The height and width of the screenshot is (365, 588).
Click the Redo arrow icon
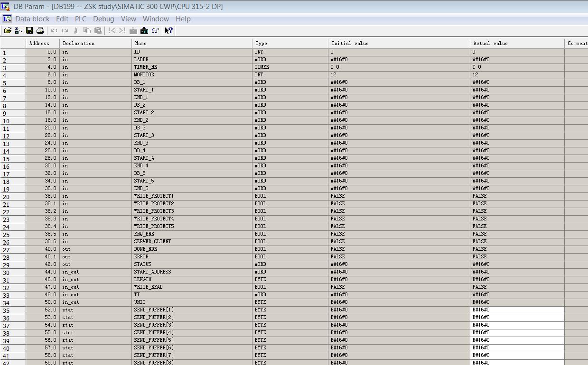65,30
